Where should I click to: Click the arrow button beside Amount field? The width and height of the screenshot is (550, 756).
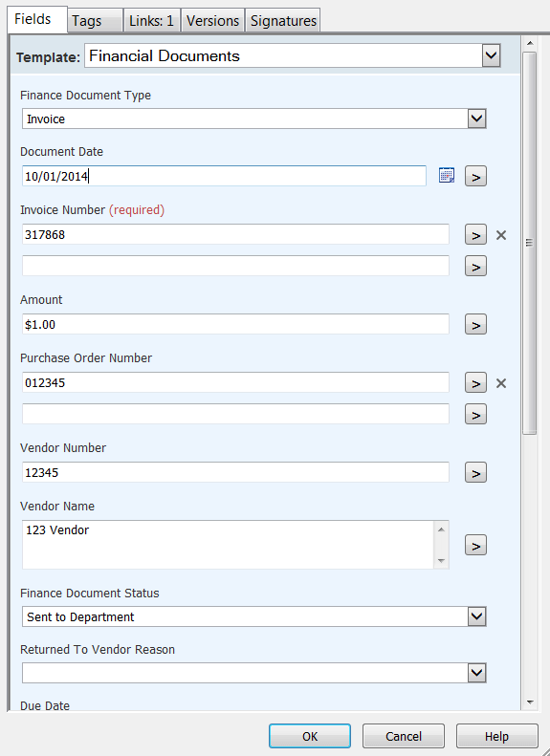tap(475, 325)
